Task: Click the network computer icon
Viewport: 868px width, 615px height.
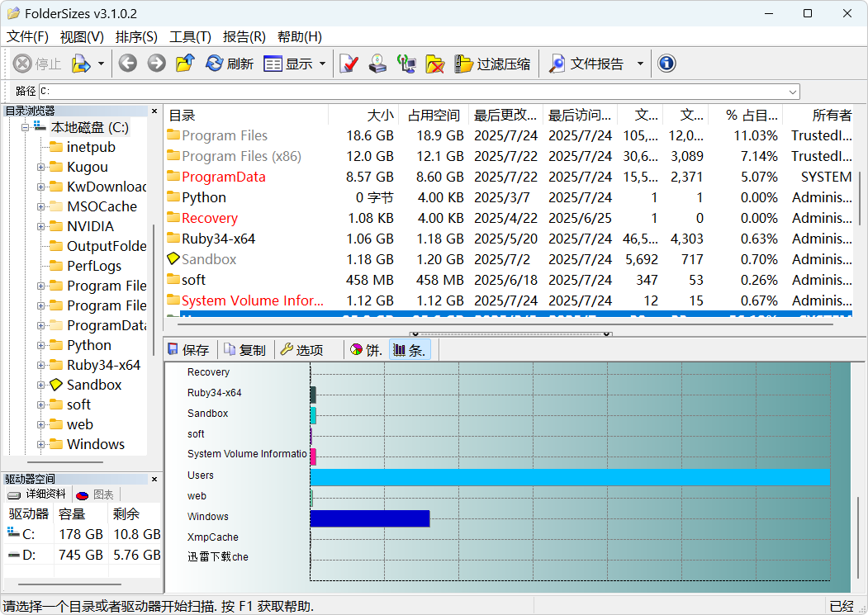Action: click(x=406, y=64)
